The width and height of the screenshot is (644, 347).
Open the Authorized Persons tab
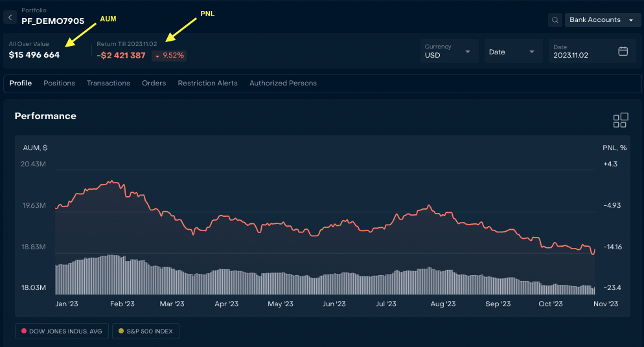point(283,84)
